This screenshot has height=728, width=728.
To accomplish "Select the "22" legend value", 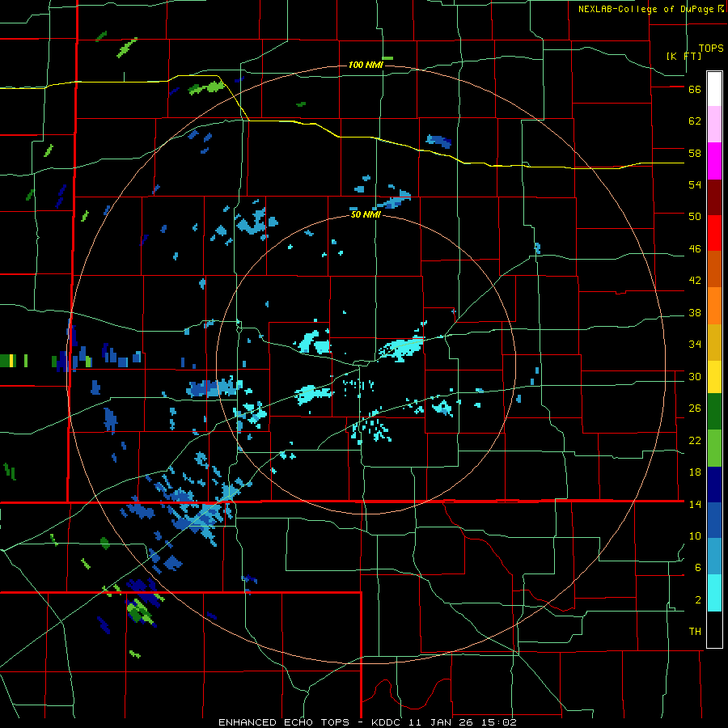I will (695, 440).
